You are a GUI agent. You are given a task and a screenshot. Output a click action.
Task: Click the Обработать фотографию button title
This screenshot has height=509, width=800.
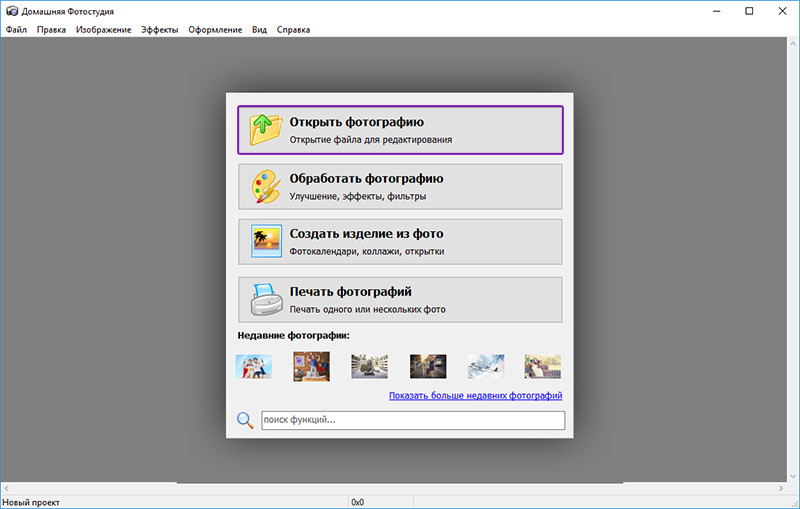[366, 179]
